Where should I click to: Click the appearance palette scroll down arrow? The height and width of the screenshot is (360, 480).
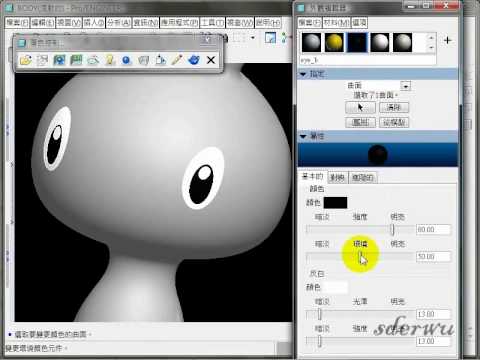pos(431,48)
